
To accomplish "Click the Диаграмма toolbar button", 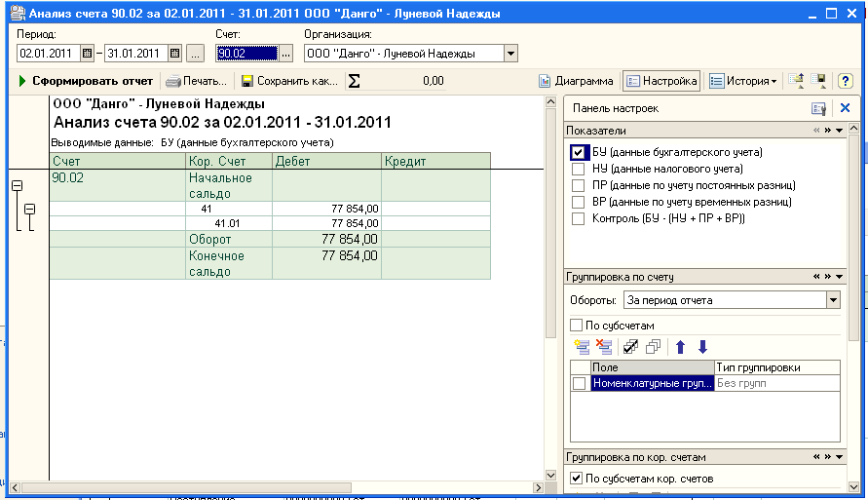I will [x=577, y=81].
